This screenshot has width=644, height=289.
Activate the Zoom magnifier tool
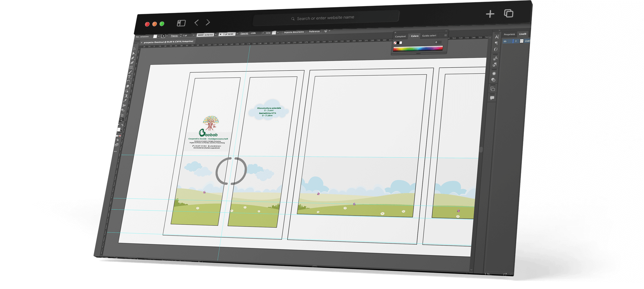point(121,120)
